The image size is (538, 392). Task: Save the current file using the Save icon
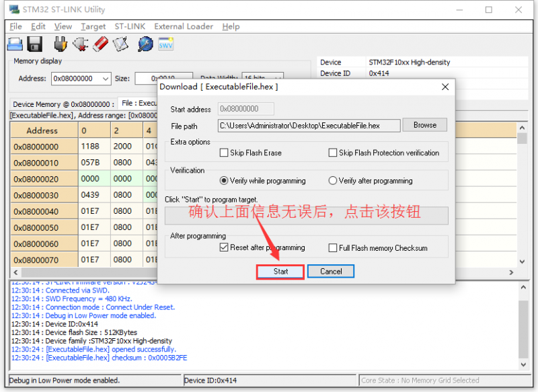pyautogui.click(x=34, y=44)
